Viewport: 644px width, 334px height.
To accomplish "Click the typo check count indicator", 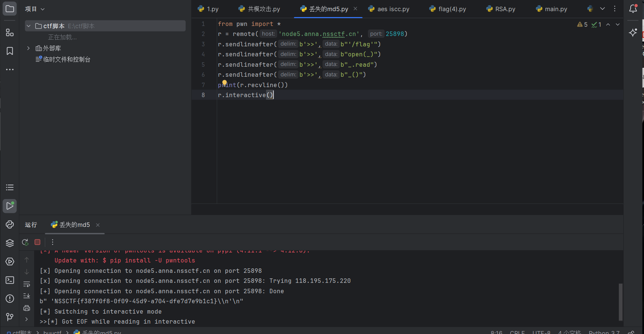I will [x=597, y=24].
